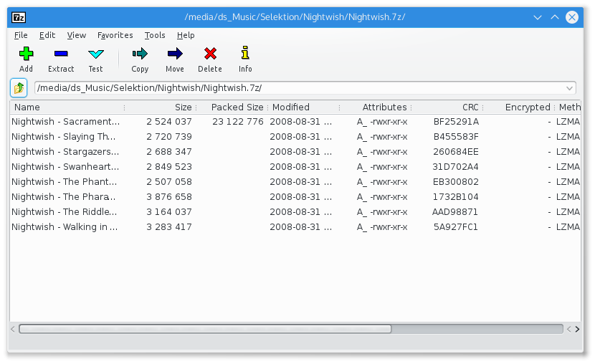Open the Edit menu
The image size is (595, 364).
point(47,35)
